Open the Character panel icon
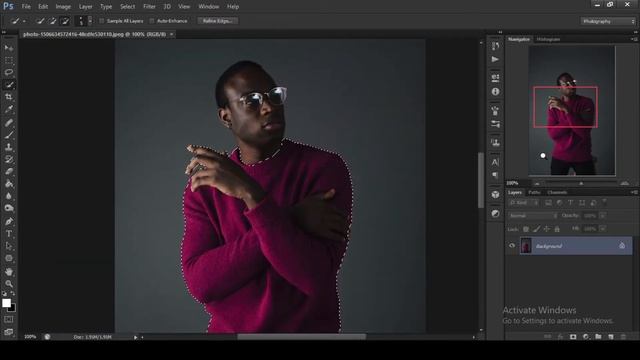This screenshot has height=360, width=640. [x=495, y=162]
